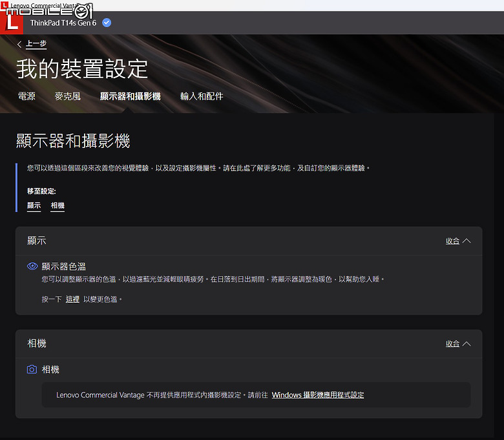Click the 顯示 panel header title
The height and width of the screenshot is (440, 504).
click(37, 240)
